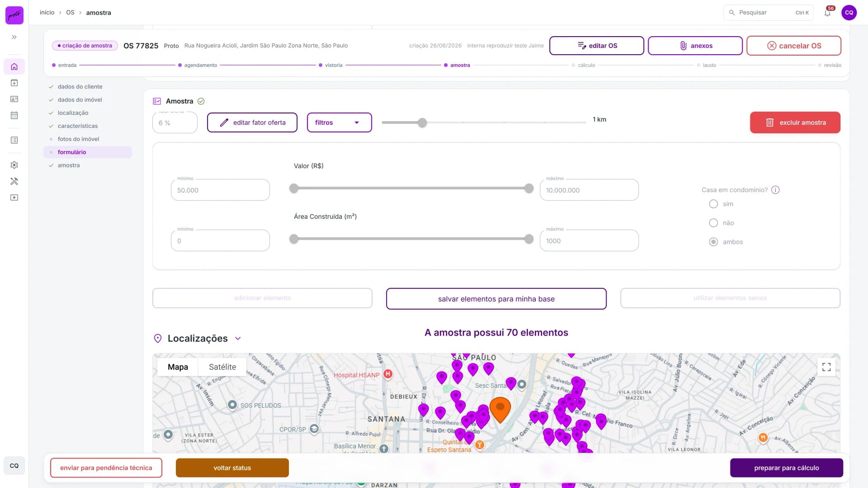
Task: Go to 'fotos do imóvel' section
Action: [x=78, y=139]
